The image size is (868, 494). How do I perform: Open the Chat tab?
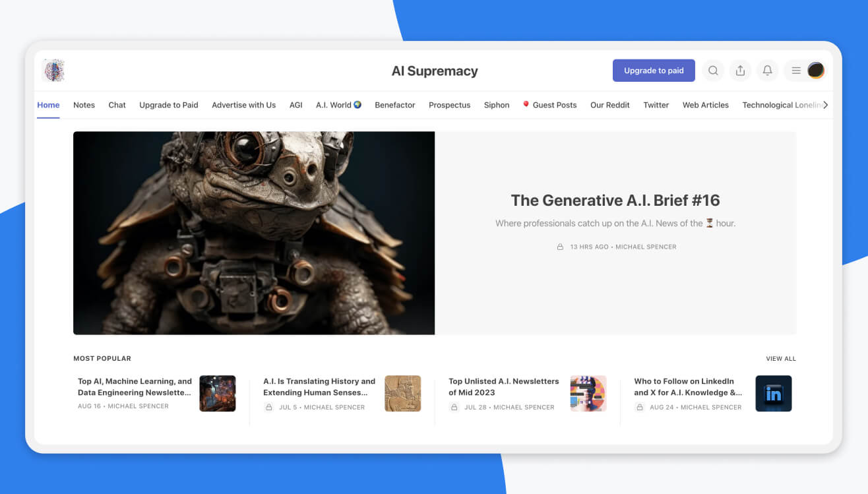coord(117,105)
